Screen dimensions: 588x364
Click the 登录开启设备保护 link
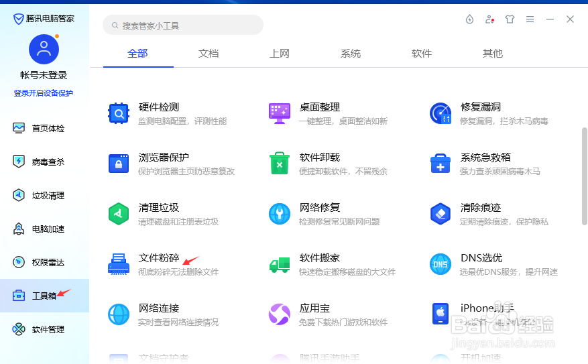44,93
